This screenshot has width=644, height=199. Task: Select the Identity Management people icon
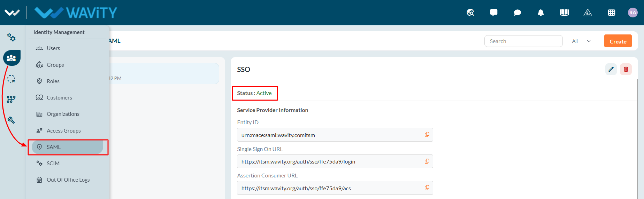pos(12,58)
